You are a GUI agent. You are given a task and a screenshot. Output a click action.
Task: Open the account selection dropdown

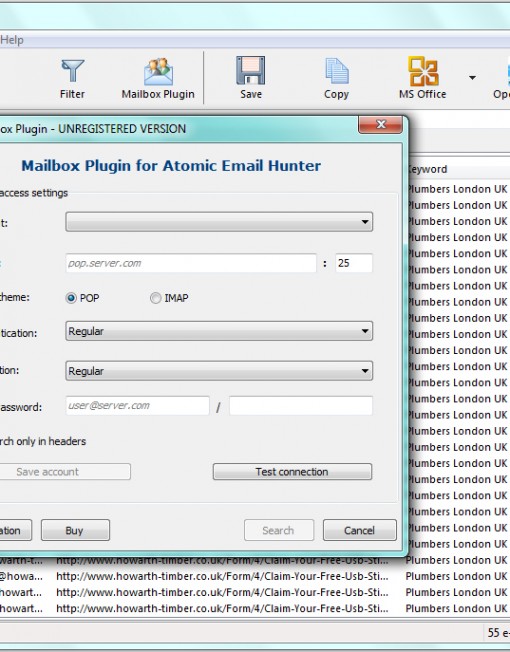click(x=219, y=222)
